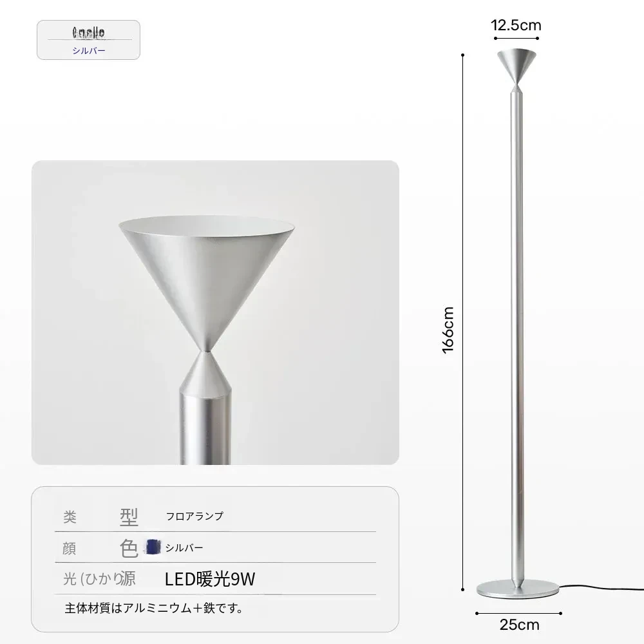Screen dimensions: 644x644
Task: Click the small cone shade atop full lamp
Action: (x=516, y=65)
